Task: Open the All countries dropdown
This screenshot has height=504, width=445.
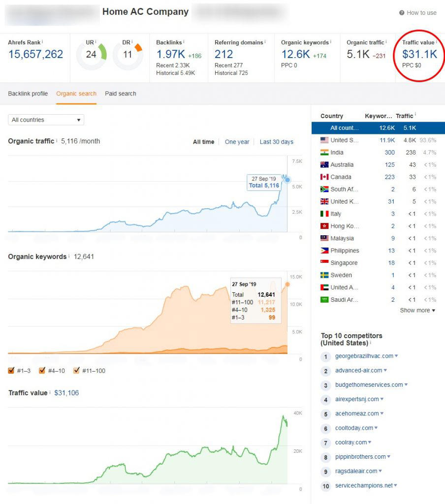Action: pyautogui.click(x=46, y=120)
